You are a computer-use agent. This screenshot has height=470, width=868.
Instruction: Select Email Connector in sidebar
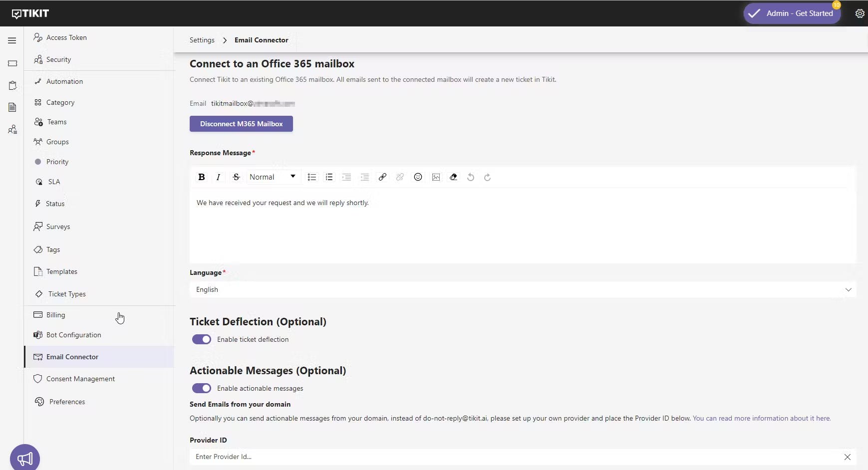pos(99,357)
